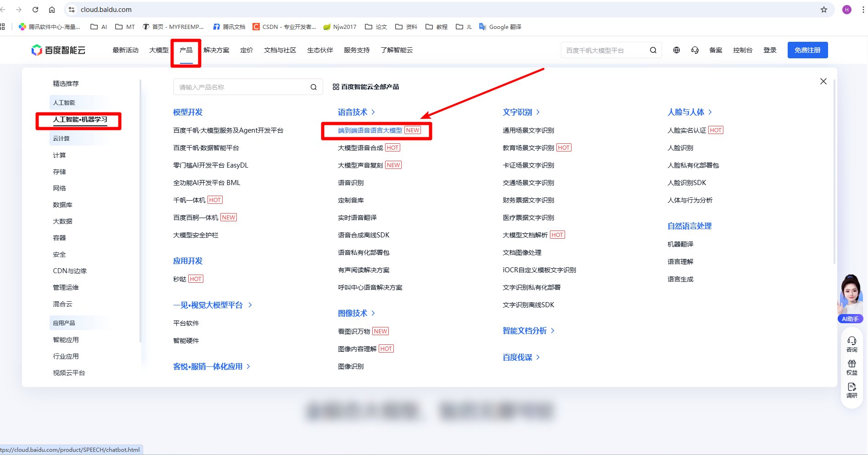
Task: Click the product panel right scrollbar
Action: [x=834, y=171]
